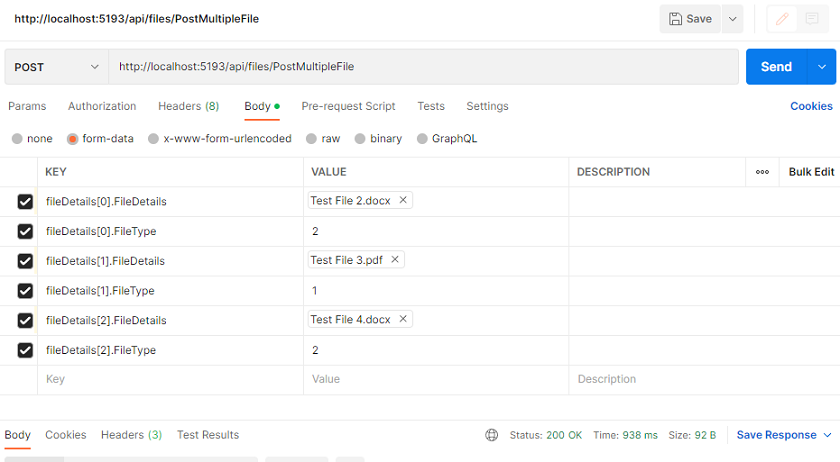Uncheck fileDetails[0].FileDetails row checkbox

(x=25, y=202)
